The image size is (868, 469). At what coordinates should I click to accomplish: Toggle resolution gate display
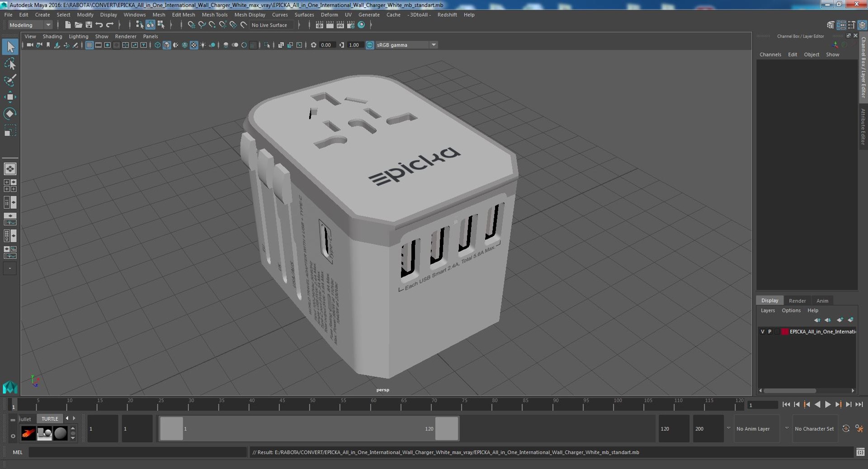(107, 45)
